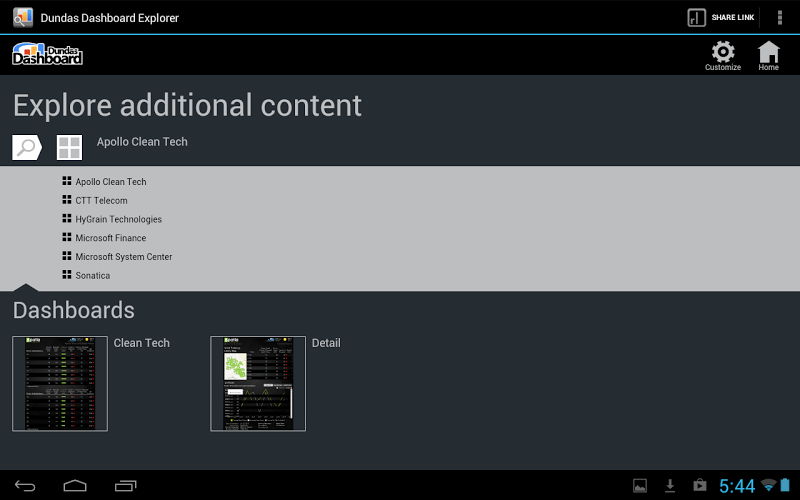Click grid icon beside Microsoft System Center
800x500 pixels.
coord(67,256)
